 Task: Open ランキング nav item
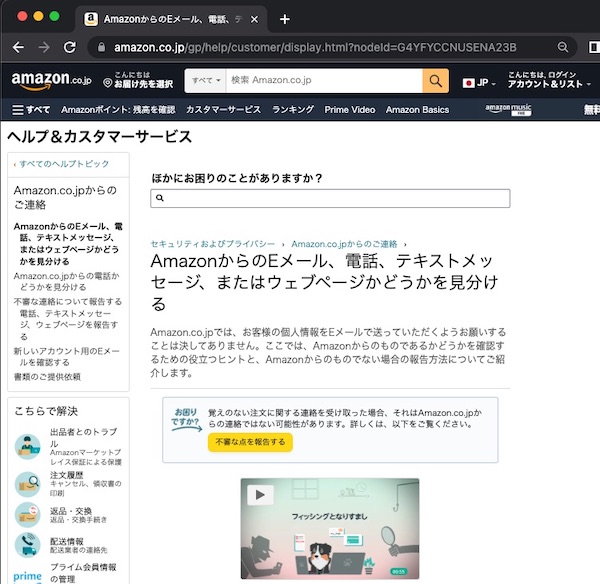point(293,110)
